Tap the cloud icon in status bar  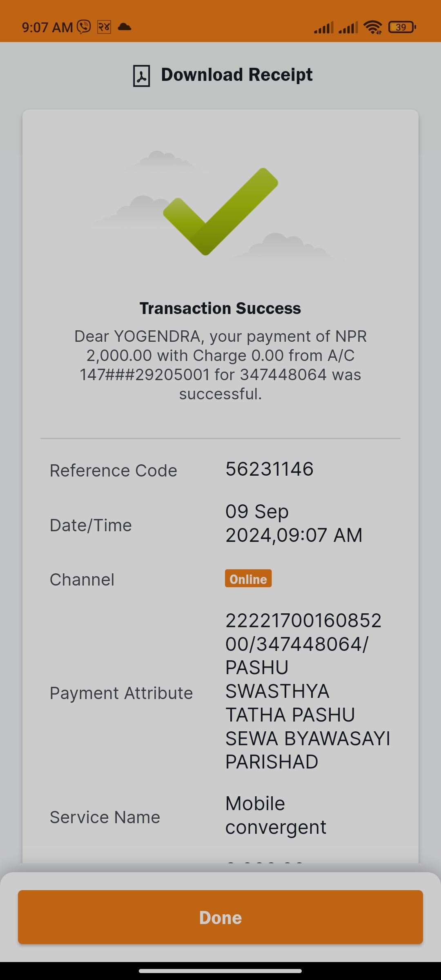(125, 27)
